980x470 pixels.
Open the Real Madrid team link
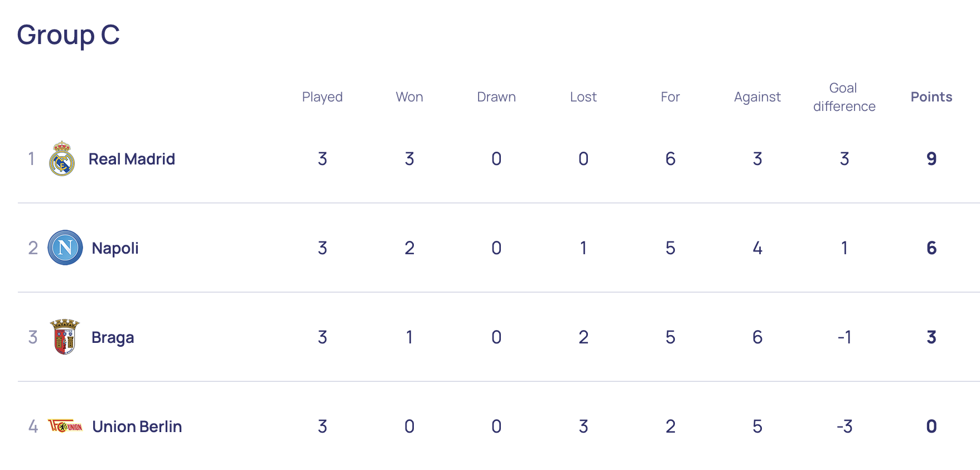point(132,159)
